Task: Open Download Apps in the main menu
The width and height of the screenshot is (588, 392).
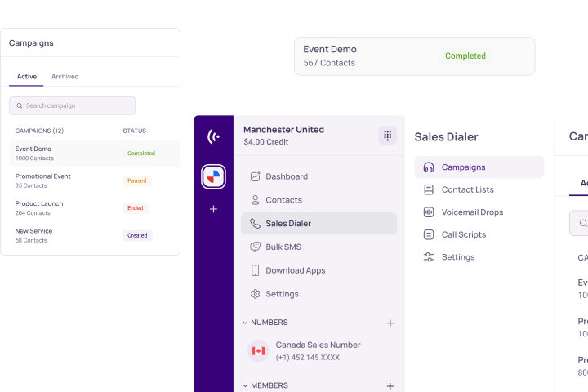Action: [x=318, y=270]
